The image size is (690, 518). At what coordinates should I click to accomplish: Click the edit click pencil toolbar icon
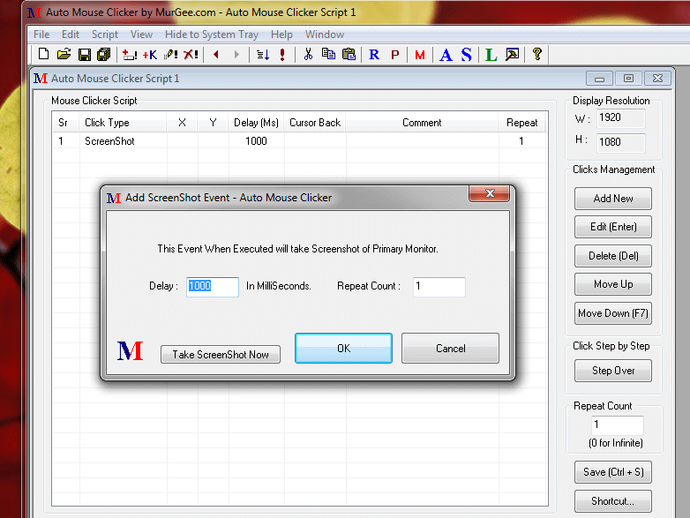[x=171, y=55]
